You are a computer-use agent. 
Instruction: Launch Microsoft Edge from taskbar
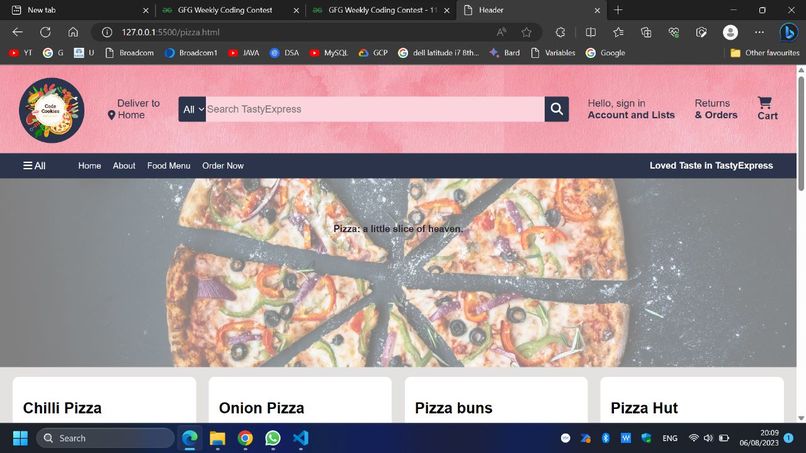(x=190, y=438)
